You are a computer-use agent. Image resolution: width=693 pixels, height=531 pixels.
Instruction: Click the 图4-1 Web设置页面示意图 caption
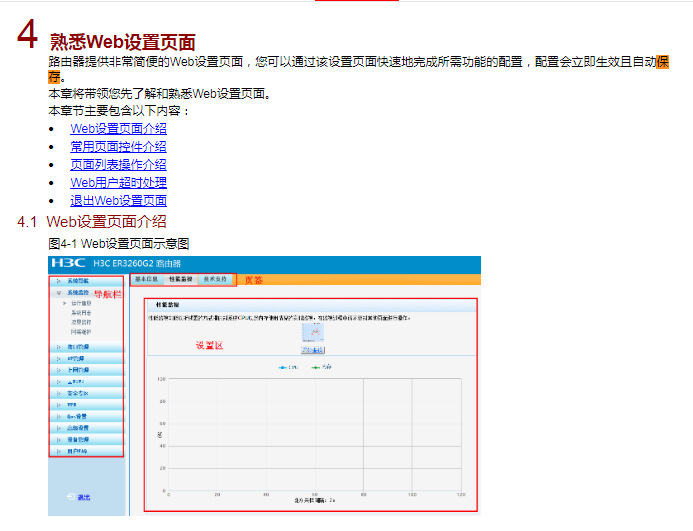point(119,244)
